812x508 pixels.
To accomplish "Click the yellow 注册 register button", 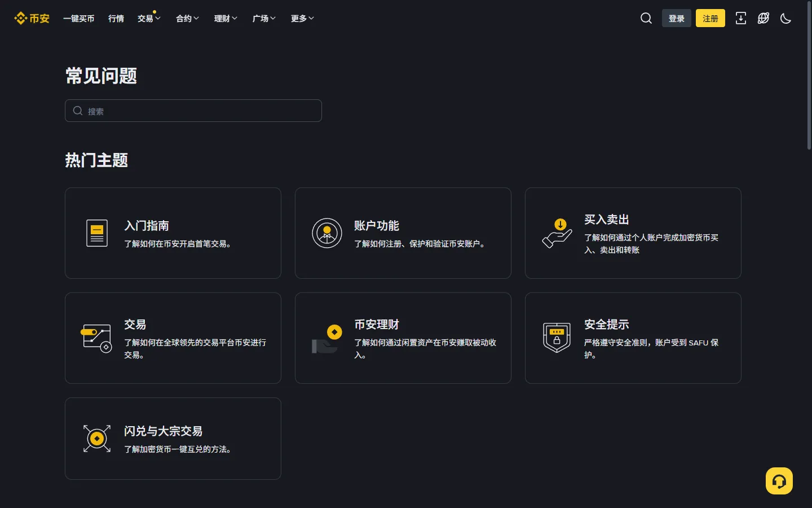I will pyautogui.click(x=710, y=19).
